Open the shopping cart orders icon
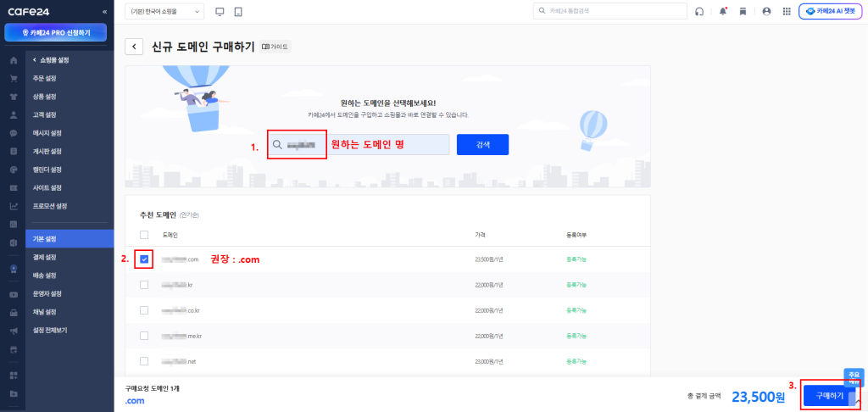Image resolution: width=868 pixels, height=412 pixels. pos(14,79)
